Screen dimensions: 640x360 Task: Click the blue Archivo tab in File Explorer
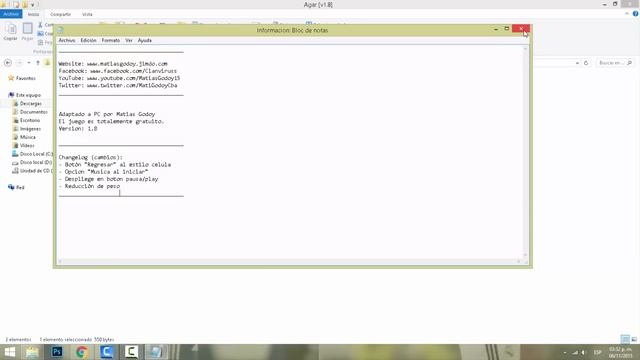tap(11, 14)
